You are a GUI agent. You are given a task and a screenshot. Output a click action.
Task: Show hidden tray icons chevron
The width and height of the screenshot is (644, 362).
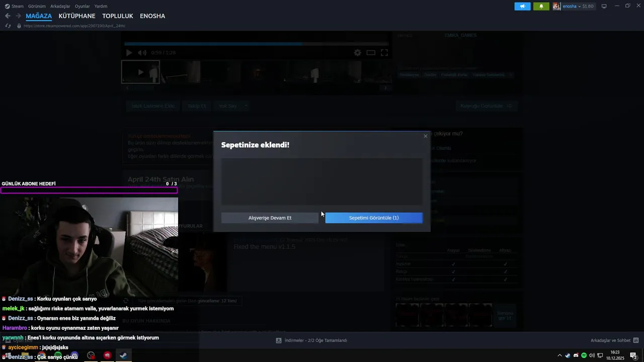click(559, 355)
